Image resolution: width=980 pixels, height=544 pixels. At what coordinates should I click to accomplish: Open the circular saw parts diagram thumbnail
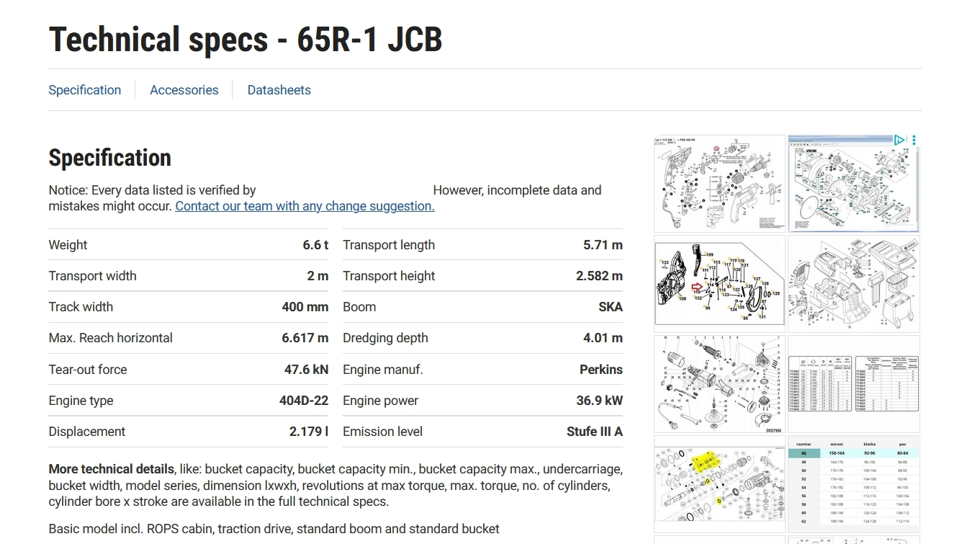click(853, 183)
